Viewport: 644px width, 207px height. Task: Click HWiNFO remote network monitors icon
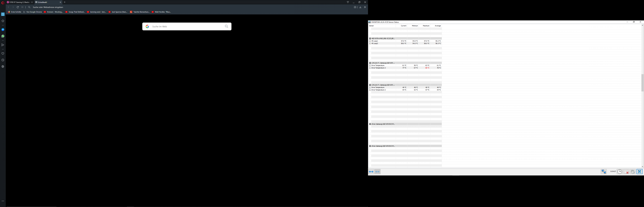(x=604, y=171)
